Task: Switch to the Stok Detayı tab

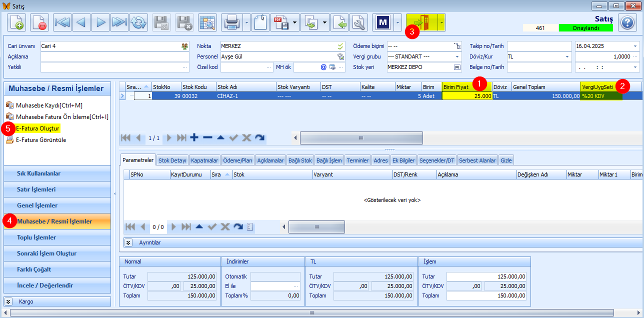Action: coord(172,160)
